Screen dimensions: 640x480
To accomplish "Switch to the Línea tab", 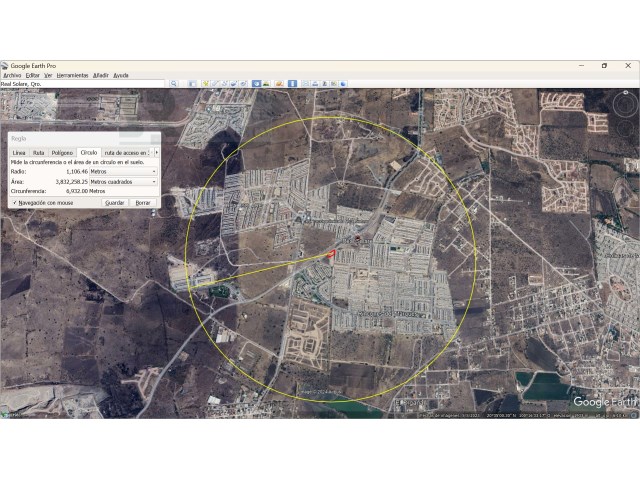I will pyautogui.click(x=19, y=152).
